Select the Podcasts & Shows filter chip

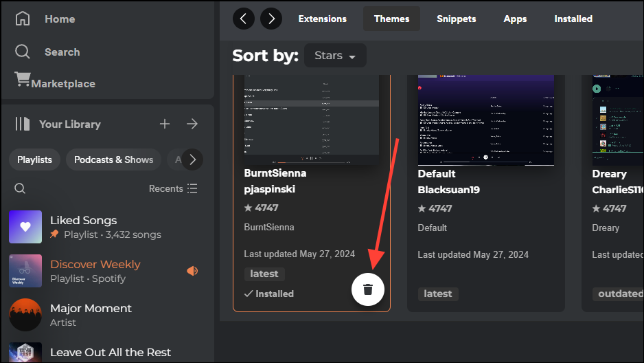pyautogui.click(x=114, y=159)
